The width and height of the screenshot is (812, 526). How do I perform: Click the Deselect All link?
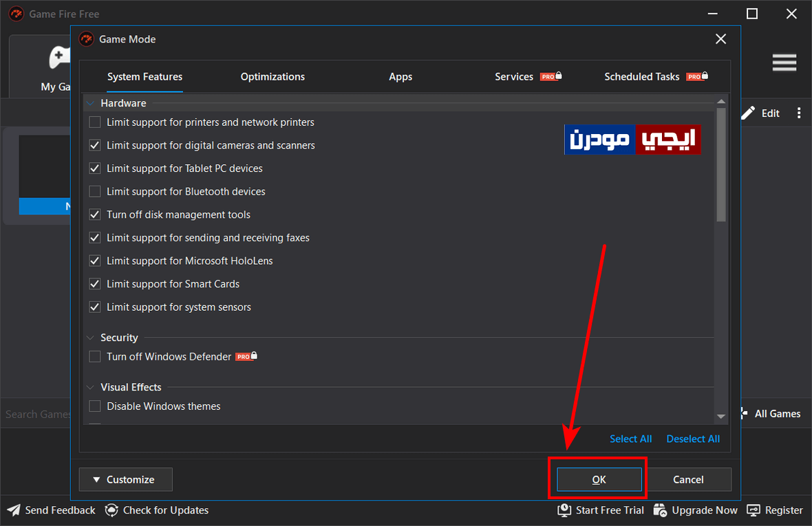pos(694,439)
